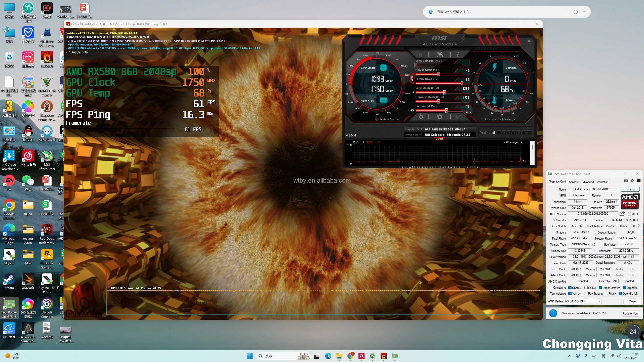Open GPU-Z hamburger menu
This screenshot has height=362, width=644.
639,181
